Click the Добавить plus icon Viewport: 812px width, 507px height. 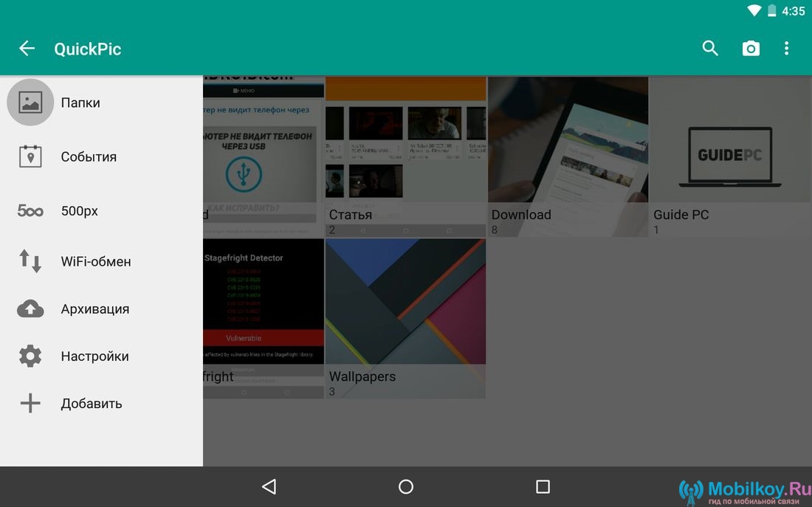(30, 404)
